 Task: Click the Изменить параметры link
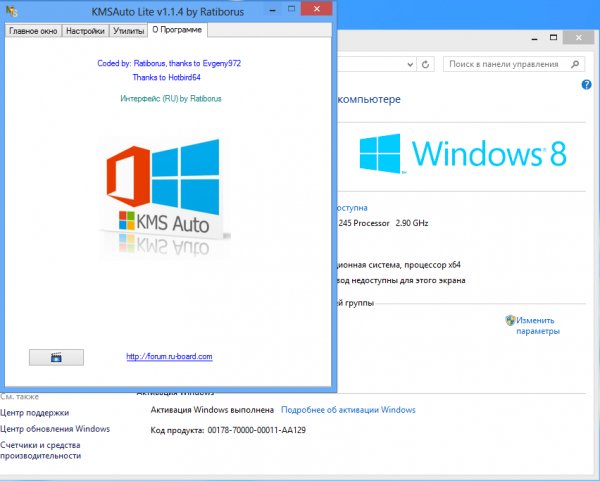(538, 326)
